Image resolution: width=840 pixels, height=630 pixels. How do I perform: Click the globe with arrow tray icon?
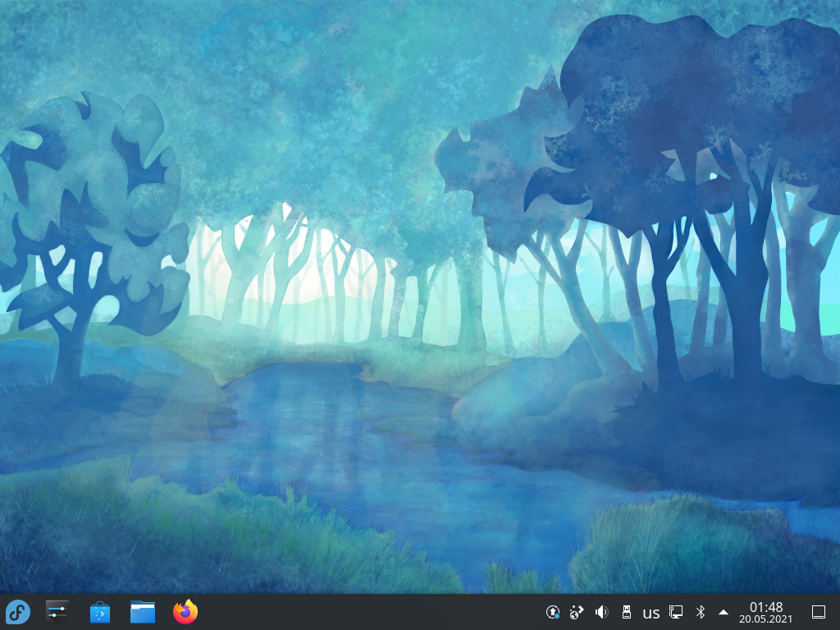click(577, 612)
